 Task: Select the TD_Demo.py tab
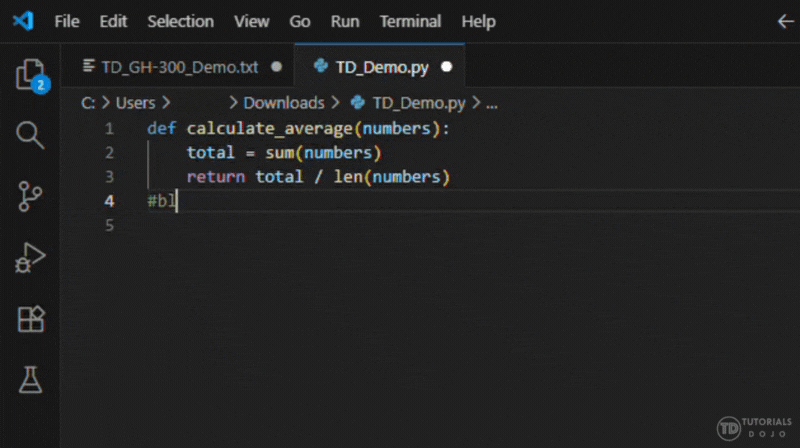coord(380,67)
